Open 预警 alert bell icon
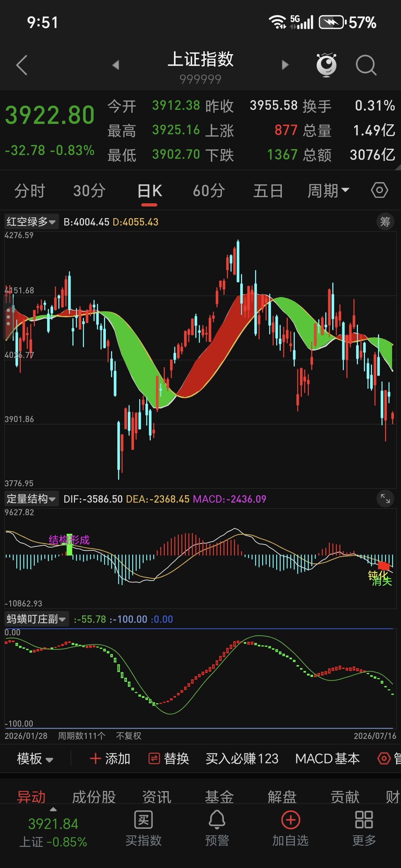 pyautogui.click(x=217, y=828)
